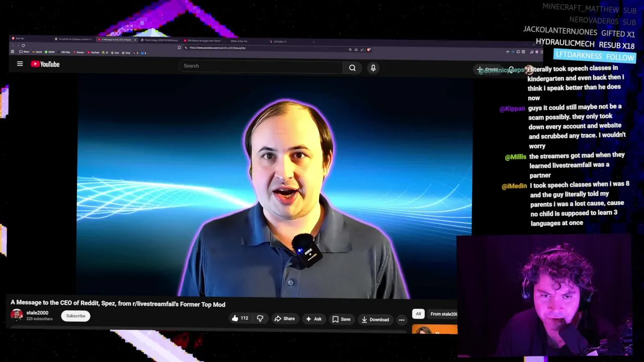
Task: Click the magnifying glass search button
Action: tap(352, 68)
